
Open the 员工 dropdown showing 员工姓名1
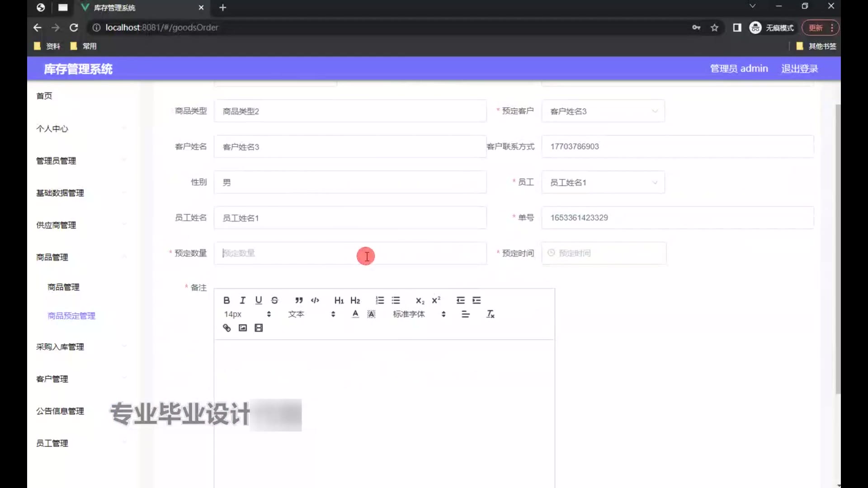point(603,183)
